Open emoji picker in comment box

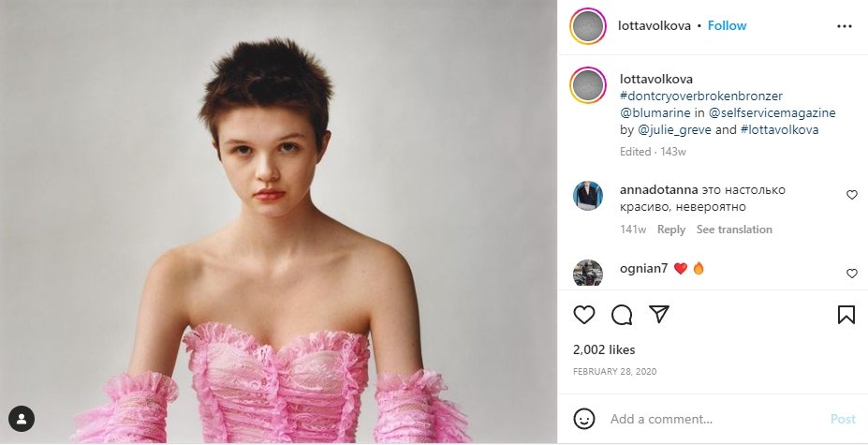click(584, 419)
